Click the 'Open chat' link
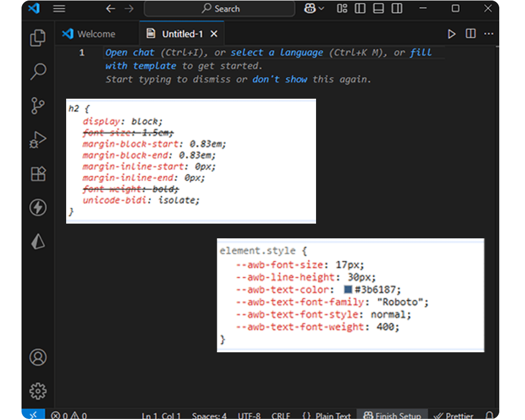Viewport: 525px width, 420px height. (x=130, y=52)
